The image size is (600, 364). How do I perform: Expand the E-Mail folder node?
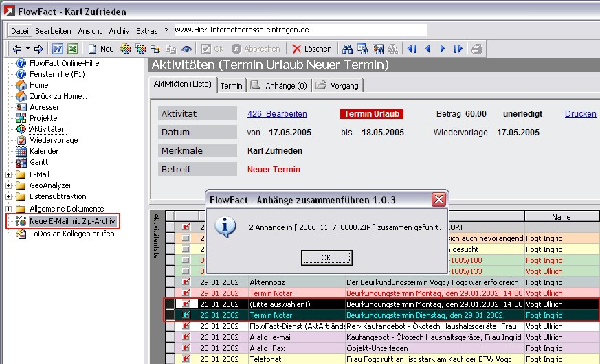pyautogui.click(x=8, y=174)
